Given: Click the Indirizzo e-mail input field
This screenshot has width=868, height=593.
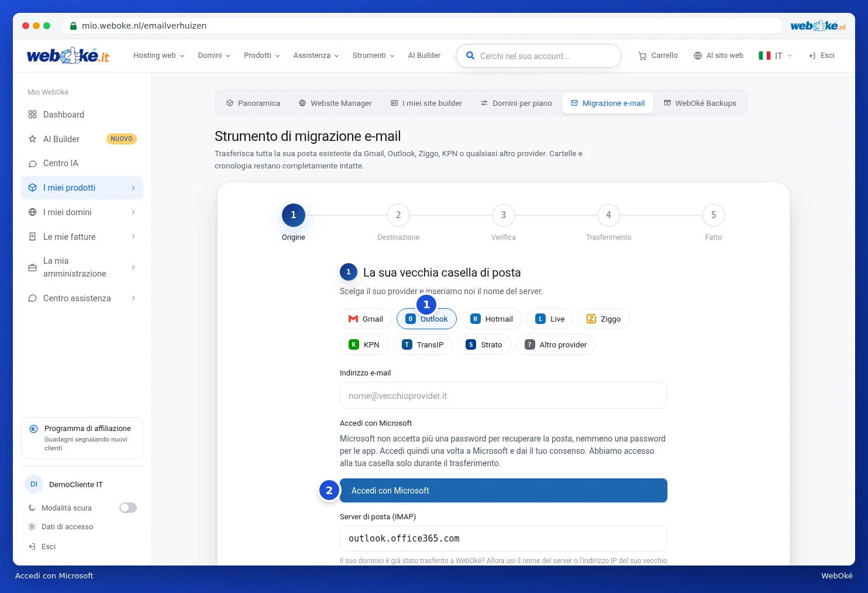Looking at the screenshot, I should [x=504, y=395].
